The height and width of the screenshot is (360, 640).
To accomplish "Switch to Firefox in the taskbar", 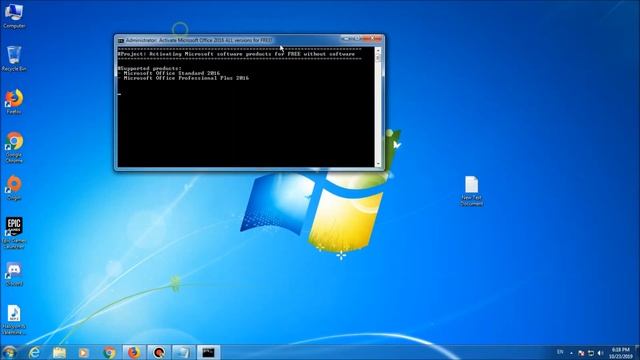I will tap(134, 352).
